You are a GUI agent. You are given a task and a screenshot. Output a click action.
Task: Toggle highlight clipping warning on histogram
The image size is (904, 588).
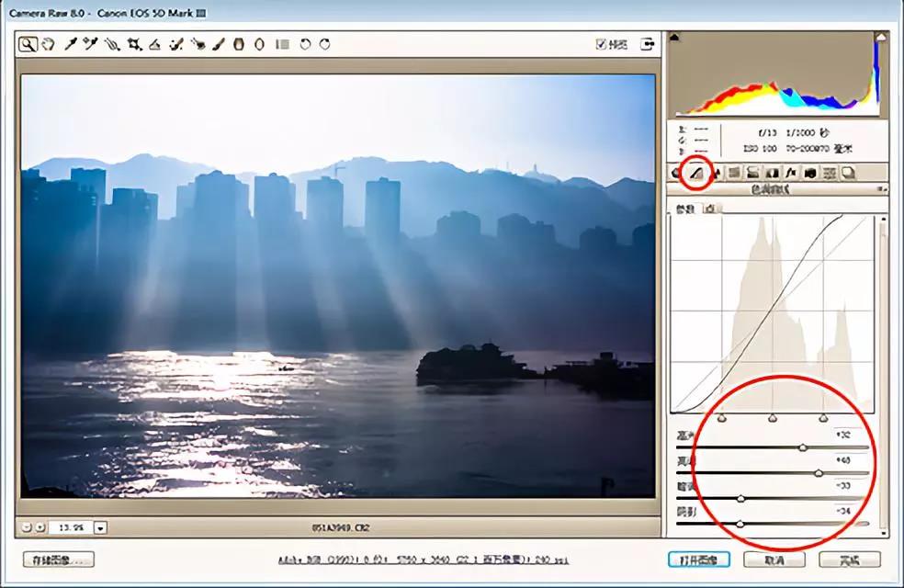(880, 38)
